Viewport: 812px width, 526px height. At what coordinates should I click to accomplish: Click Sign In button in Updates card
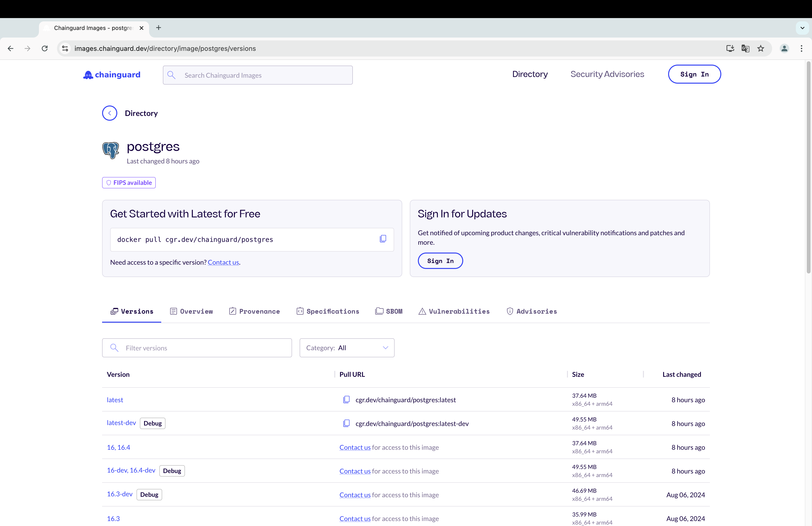click(x=440, y=261)
